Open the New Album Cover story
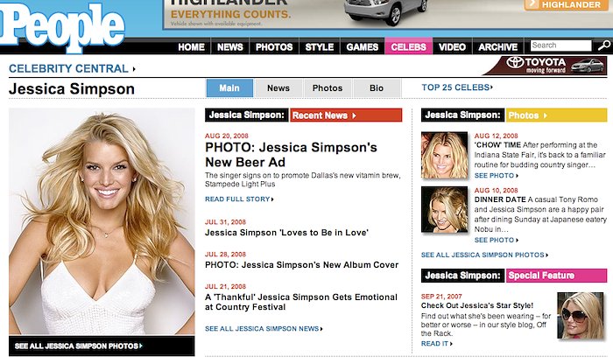613x364 pixels. tap(301, 265)
